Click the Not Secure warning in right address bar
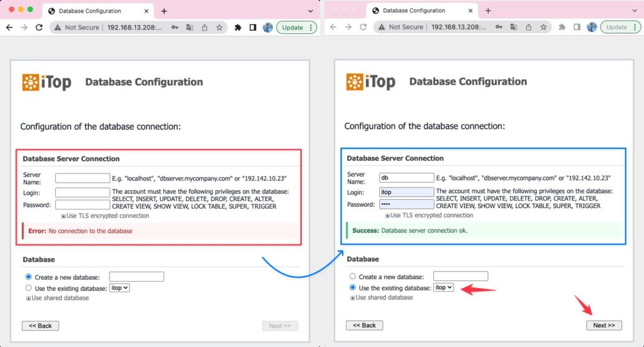Screen dimensions: 644x347 pos(401,27)
